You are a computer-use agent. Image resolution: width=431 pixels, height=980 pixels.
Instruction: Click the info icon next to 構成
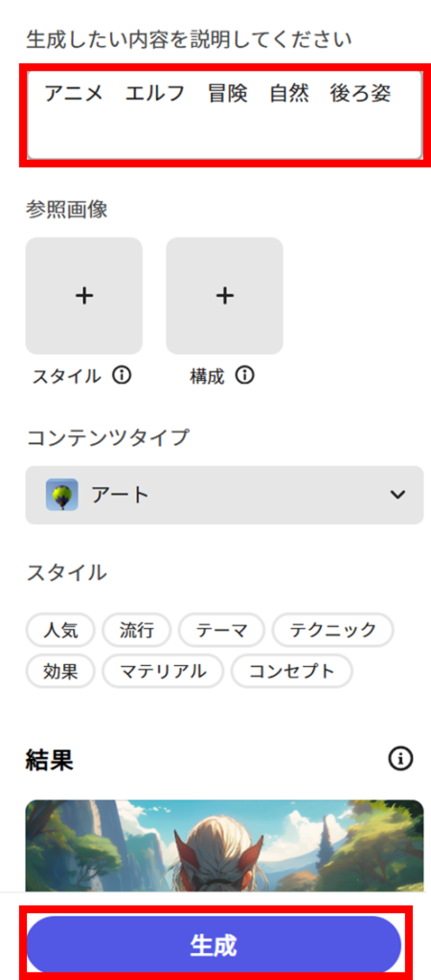(245, 375)
